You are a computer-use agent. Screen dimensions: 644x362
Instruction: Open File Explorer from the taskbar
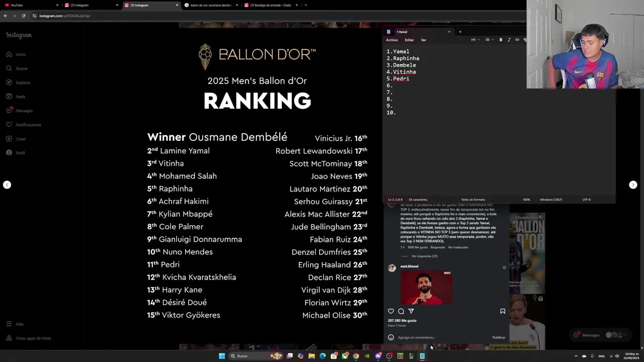point(311,356)
